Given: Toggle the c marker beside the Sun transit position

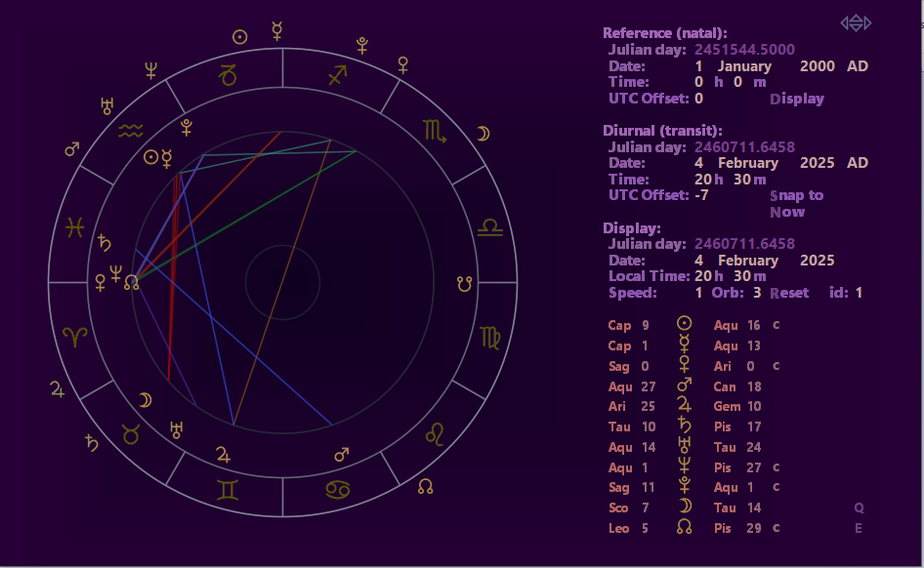Looking at the screenshot, I should 776,324.
